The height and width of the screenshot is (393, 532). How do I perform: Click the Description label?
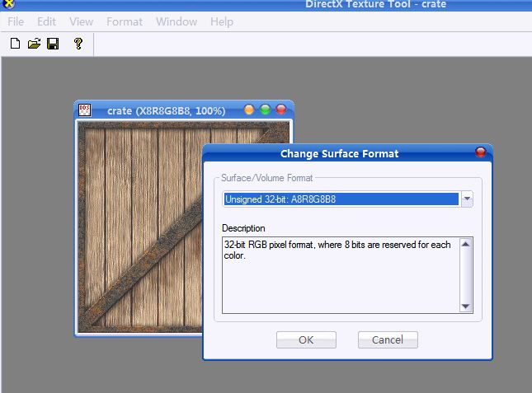coord(243,228)
